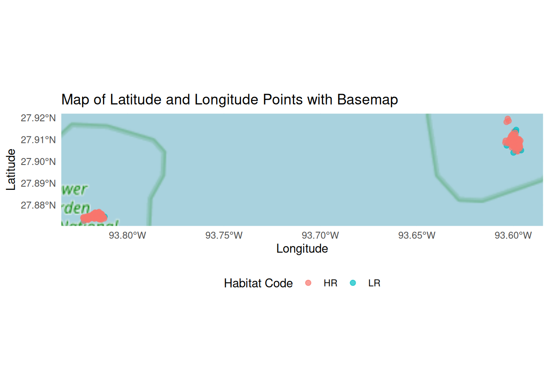Screen dimensions: 549x392
Task: Click the 27.90°N latitude tick label
Action: (x=38, y=162)
